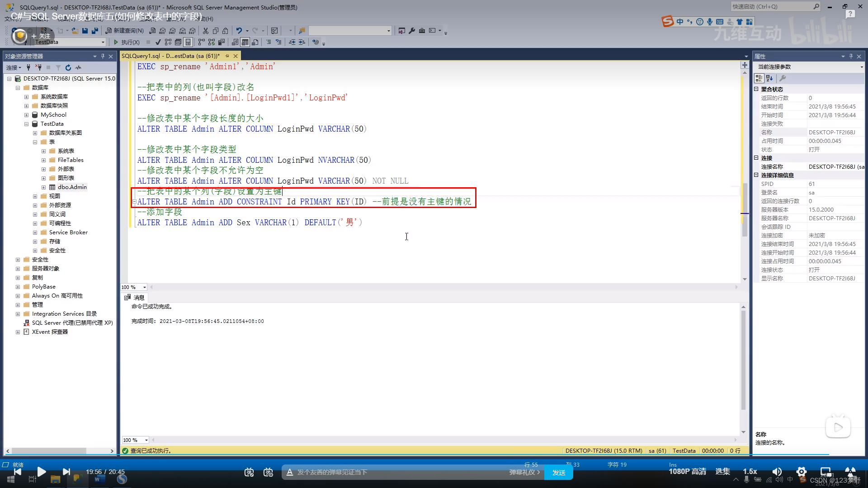Open the 1080P 高清 quality selector
Screen dimensions: 868x488
(687, 472)
